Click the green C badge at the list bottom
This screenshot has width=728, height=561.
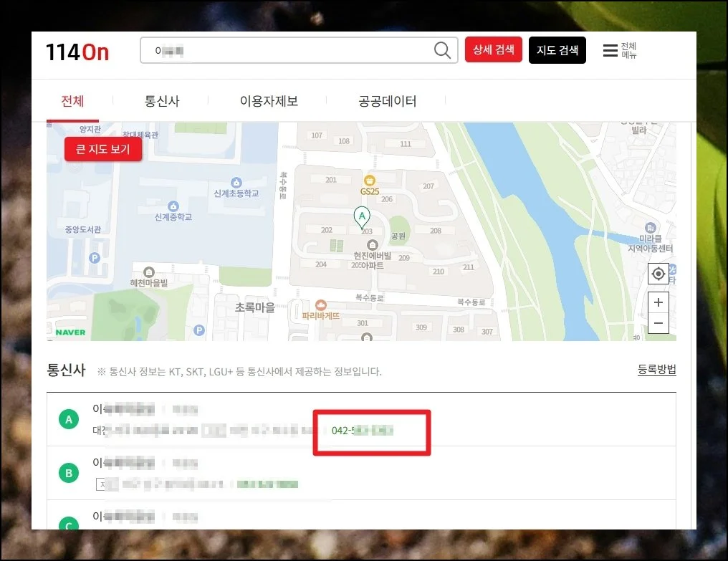(x=68, y=525)
